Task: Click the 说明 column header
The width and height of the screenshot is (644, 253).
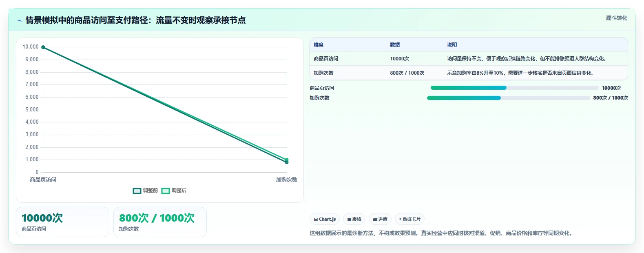Action: pyautogui.click(x=452, y=45)
